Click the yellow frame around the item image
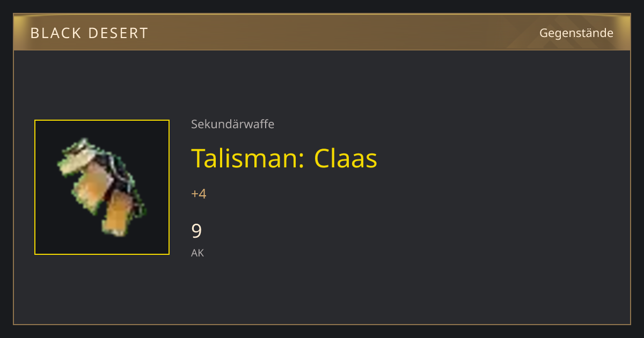This screenshot has width=644, height=338. (102, 187)
